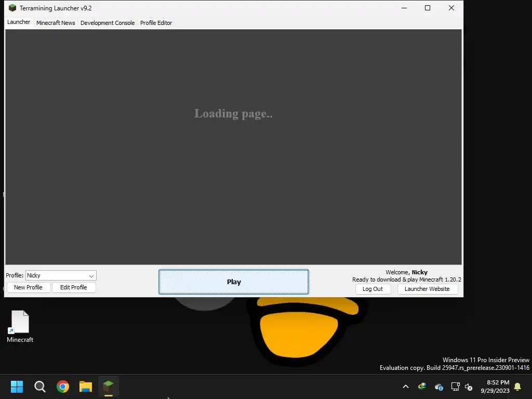532x399 pixels.
Task: Open the Windows Start menu
Action: pos(17,387)
